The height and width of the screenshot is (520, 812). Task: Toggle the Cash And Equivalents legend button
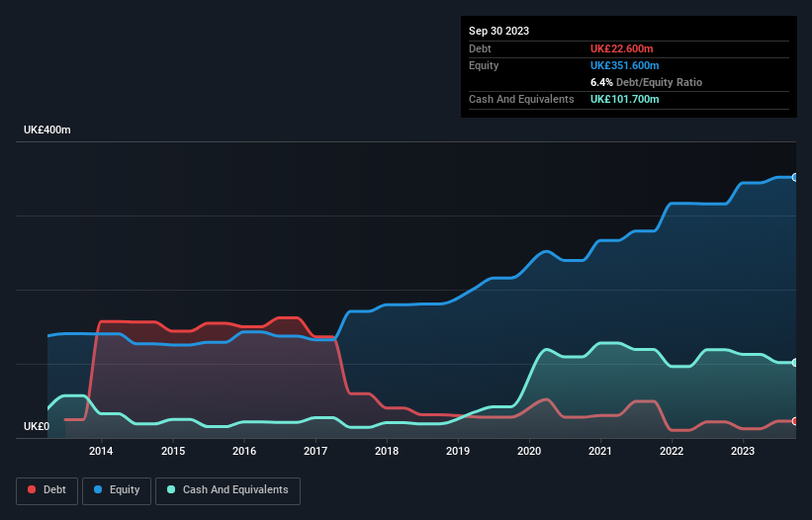pos(227,490)
